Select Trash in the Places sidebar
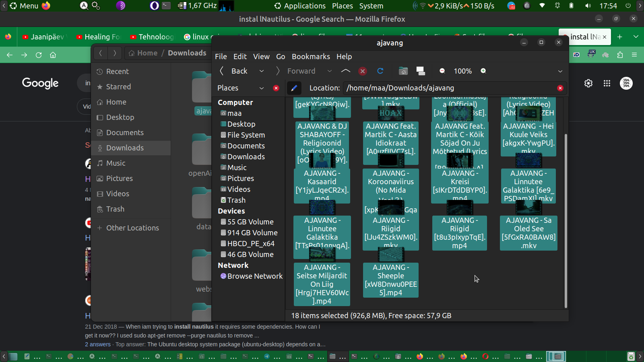The width and height of the screenshot is (644, 362). [x=236, y=200]
